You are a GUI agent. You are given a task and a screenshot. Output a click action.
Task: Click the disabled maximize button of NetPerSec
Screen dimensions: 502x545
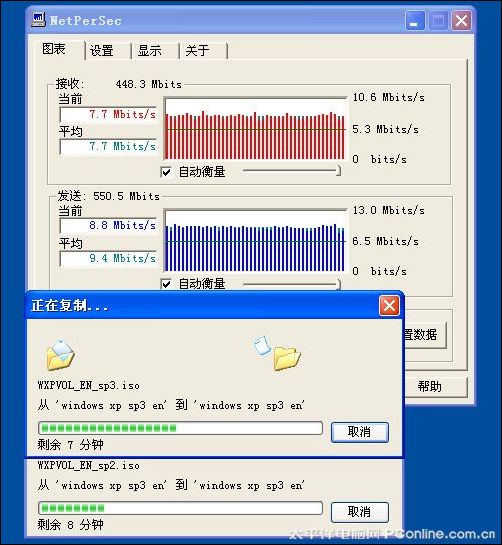coord(438,21)
